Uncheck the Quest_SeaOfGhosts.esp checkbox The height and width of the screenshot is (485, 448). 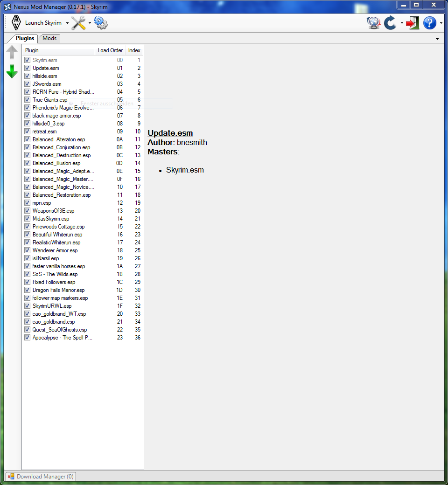point(27,330)
